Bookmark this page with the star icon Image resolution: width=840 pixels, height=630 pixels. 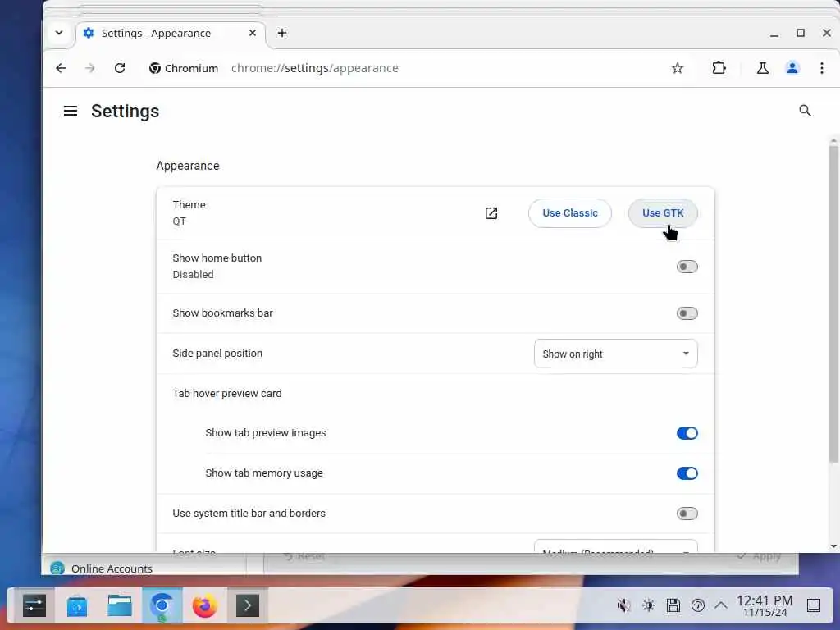point(678,68)
